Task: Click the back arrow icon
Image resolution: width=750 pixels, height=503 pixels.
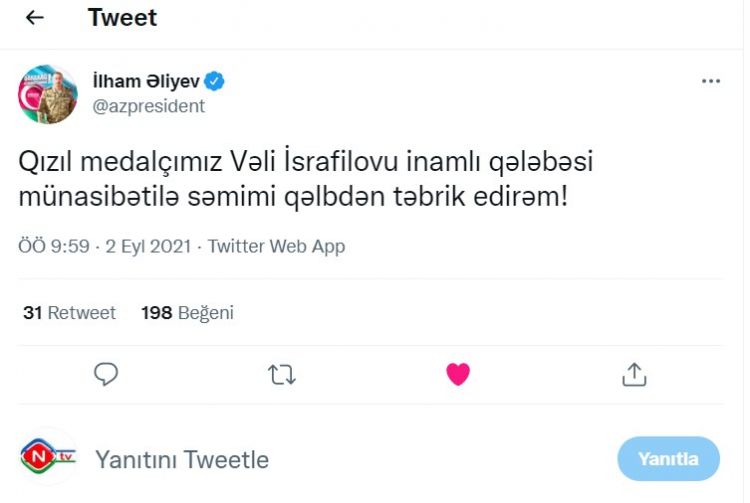Action: coord(34,18)
